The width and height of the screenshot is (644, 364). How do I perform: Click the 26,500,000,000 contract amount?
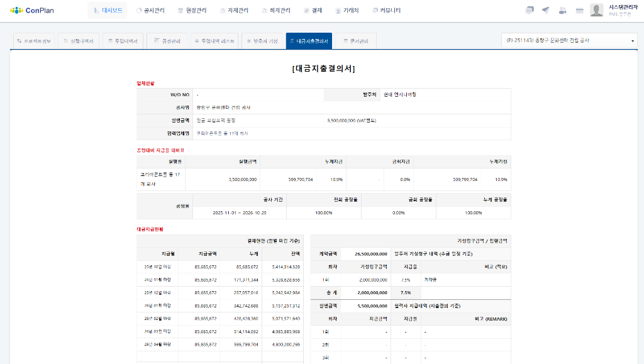point(365,254)
